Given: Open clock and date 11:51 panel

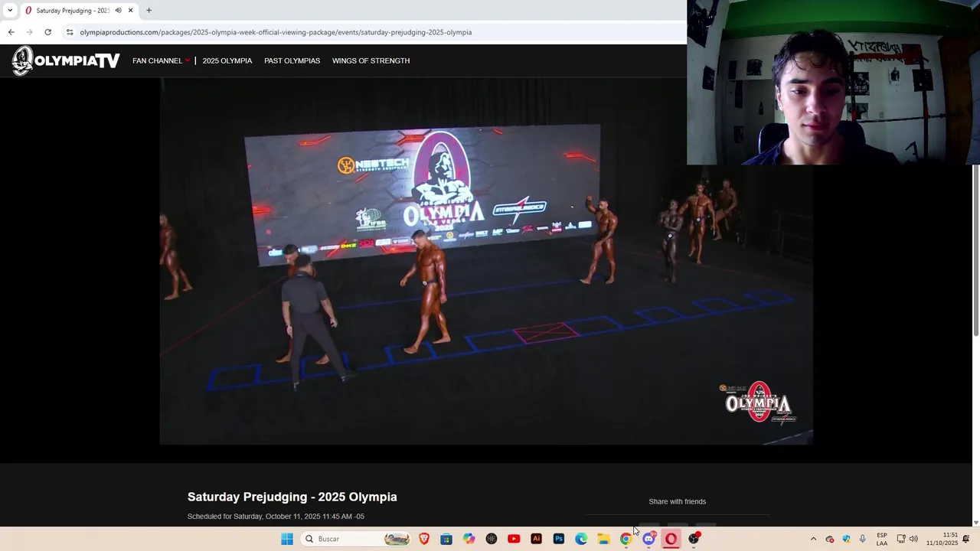Looking at the screenshot, I should click(x=942, y=539).
